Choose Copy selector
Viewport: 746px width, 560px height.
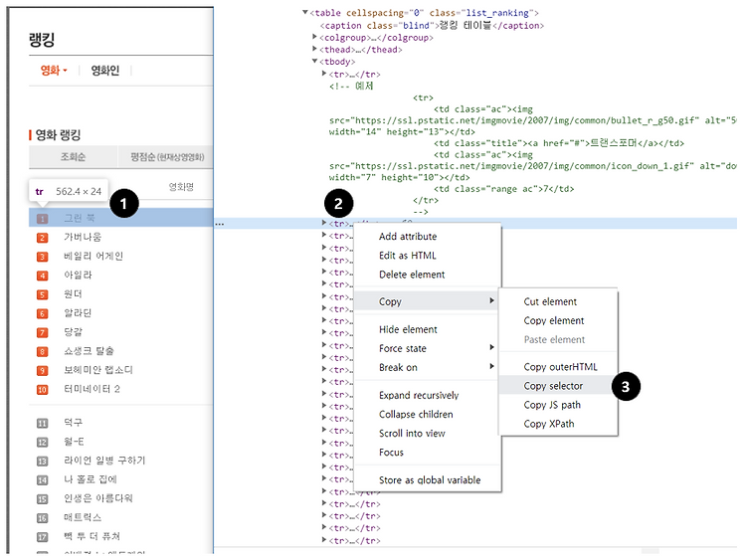pyautogui.click(x=553, y=386)
